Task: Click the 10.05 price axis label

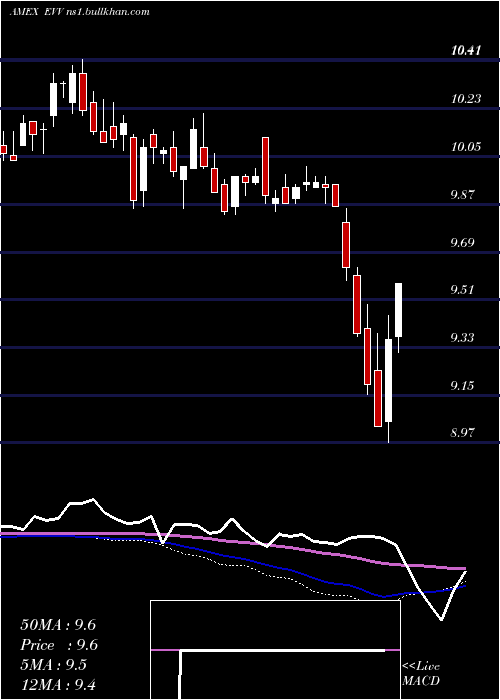Action: click(466, 146)
